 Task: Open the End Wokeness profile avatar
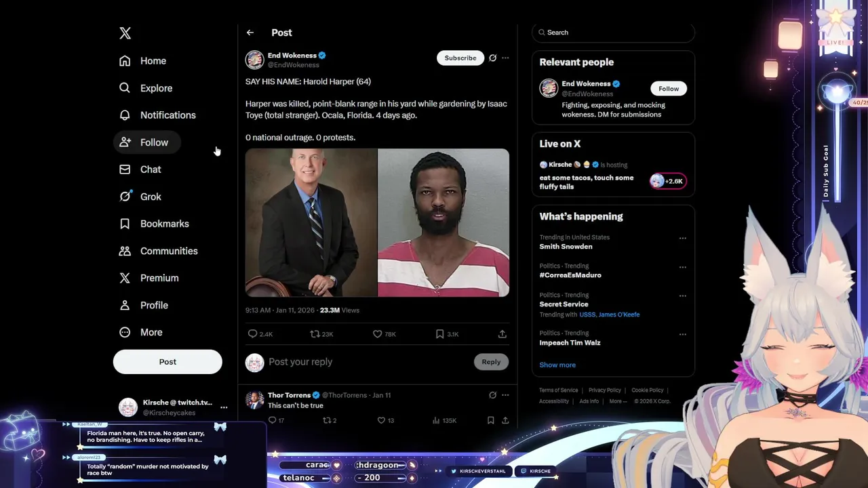[254, 60]
